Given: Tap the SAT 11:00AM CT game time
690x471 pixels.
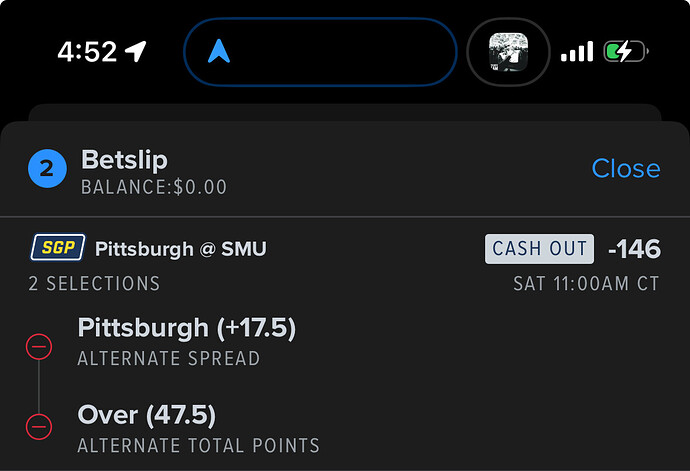Looking at the screenshot, I should point(586,284).
